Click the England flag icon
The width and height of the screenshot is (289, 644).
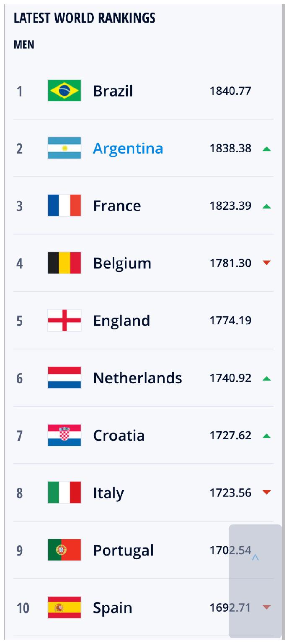(x=65, y=321)
